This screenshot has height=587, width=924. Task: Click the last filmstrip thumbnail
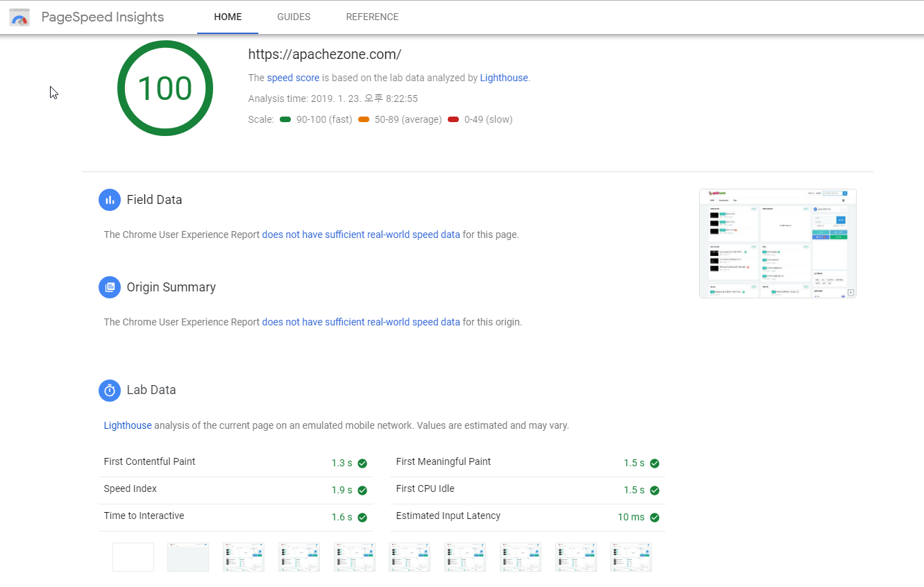pyautogui.click(x=631, y=557)
